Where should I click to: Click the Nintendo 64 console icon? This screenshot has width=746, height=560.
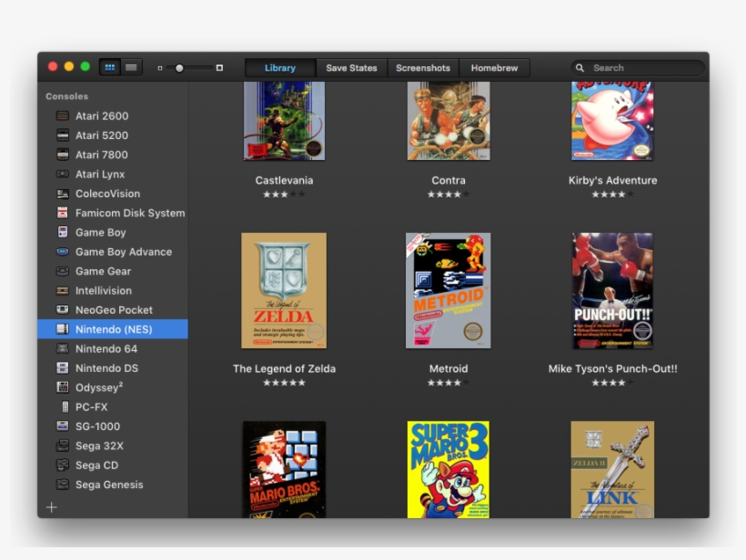point(63,349)
